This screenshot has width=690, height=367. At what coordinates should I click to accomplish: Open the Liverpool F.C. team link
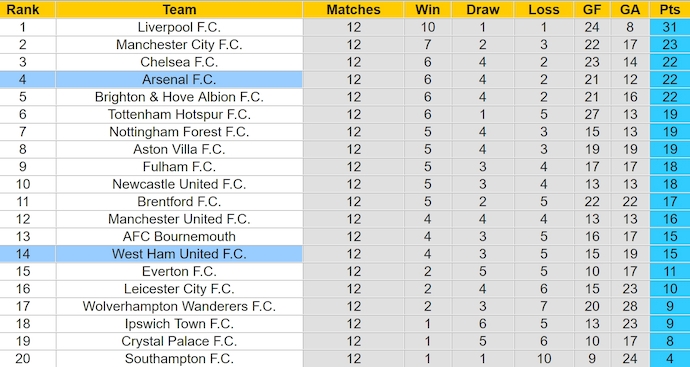[x=179, y=27]
